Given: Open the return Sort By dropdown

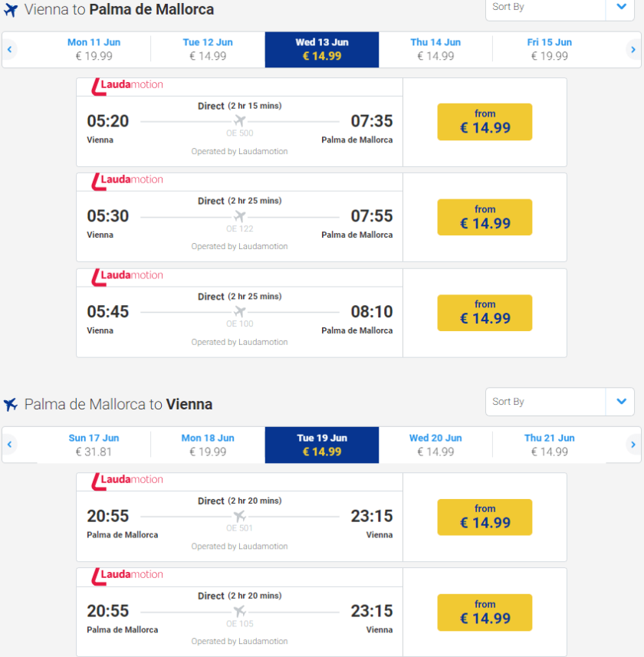Looking at the screenshot, I should (546, 402).
